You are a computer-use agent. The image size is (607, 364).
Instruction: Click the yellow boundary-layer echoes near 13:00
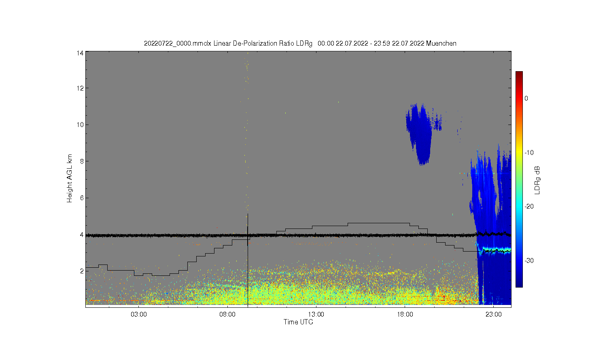316,293
